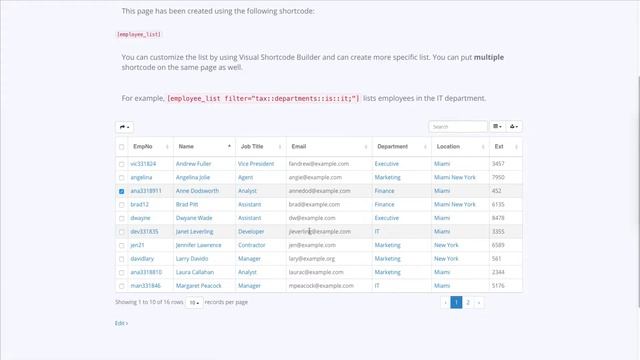Go to next page arrow in pagination
The height and width of the screenshot is (360, 640).
tap(479, 302)
